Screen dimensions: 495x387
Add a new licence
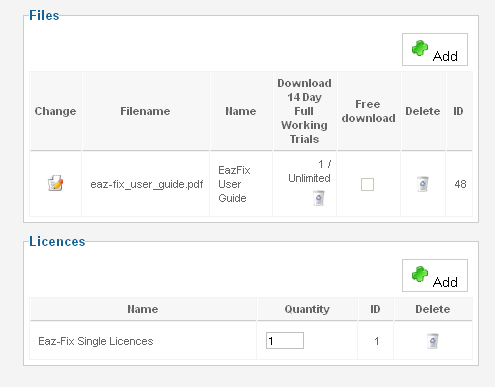tap(435, 275)
